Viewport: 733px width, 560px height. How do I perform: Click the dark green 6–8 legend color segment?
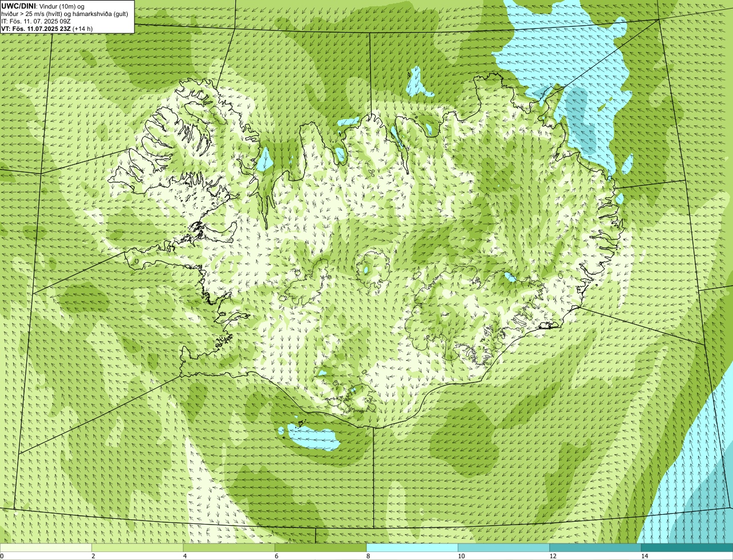point(321,547)
